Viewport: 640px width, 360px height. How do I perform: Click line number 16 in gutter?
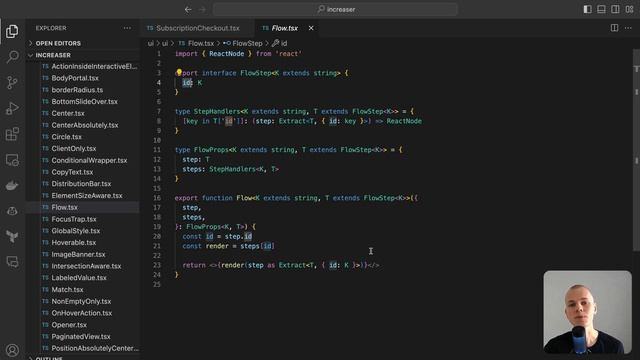point(157,198)
